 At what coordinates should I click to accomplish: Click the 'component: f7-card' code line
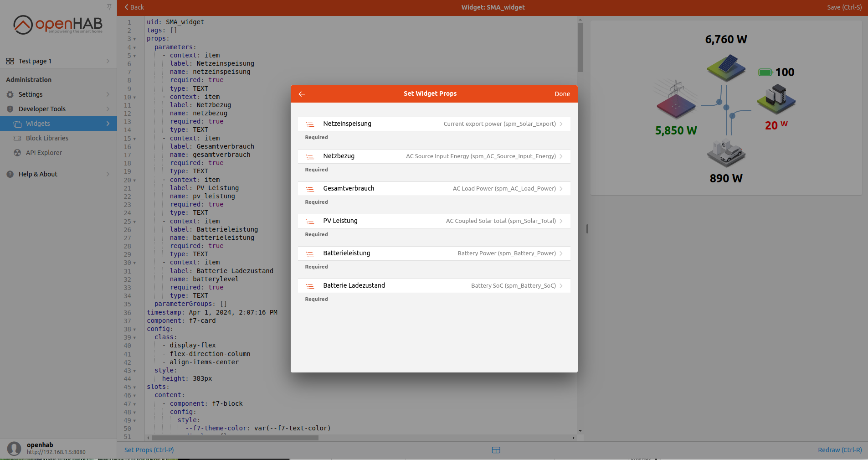[181, 321]
